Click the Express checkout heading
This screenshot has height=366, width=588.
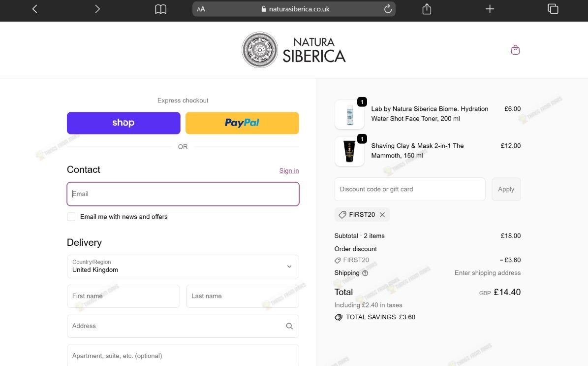[x=183, y=100]
